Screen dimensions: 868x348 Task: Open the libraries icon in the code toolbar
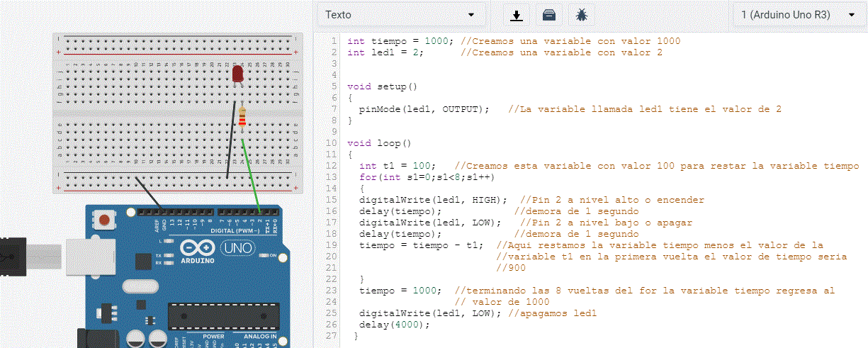tap(549, 15)
